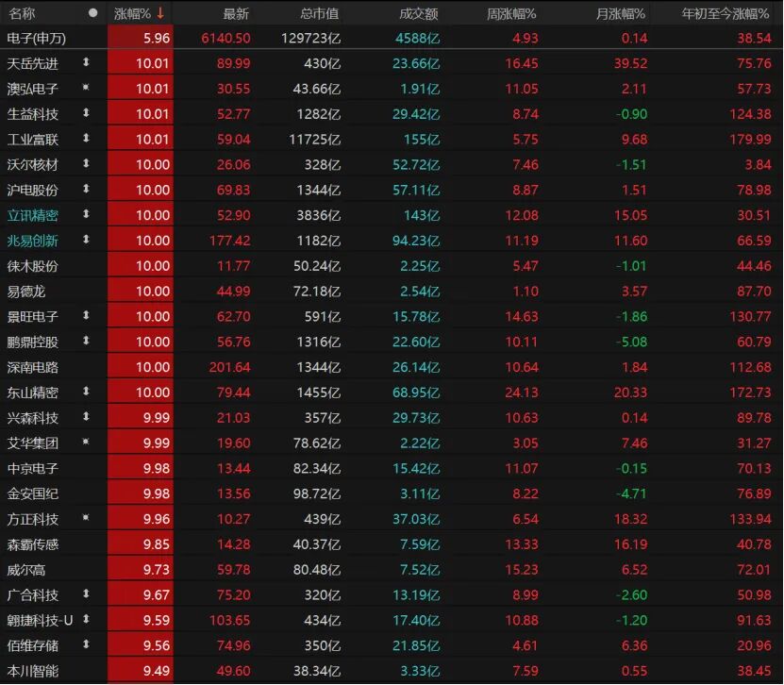Viewport: 784px width, 685px height.
Task: Click the star-shaped icon beside 艾华集团
Action: (x=86, y=441)
